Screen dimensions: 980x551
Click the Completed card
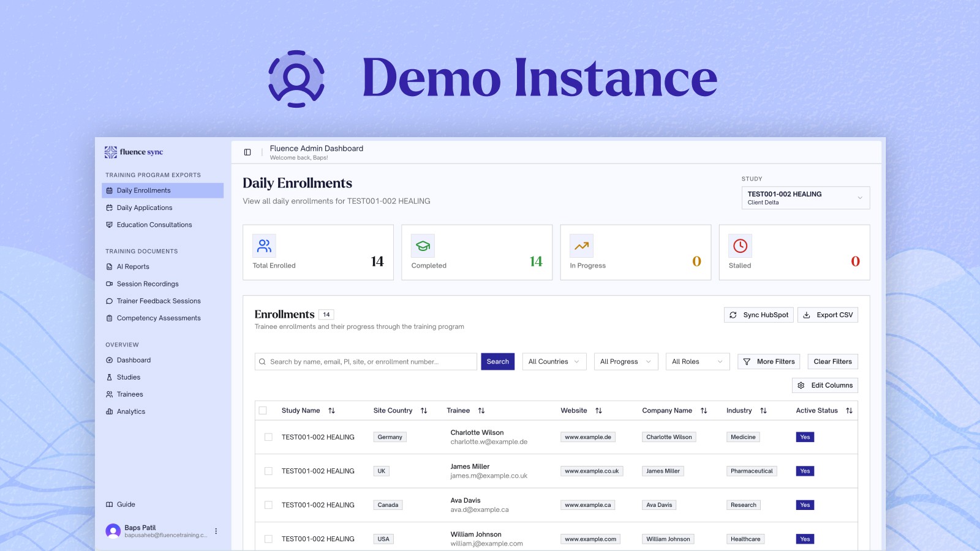pos(477,252)
